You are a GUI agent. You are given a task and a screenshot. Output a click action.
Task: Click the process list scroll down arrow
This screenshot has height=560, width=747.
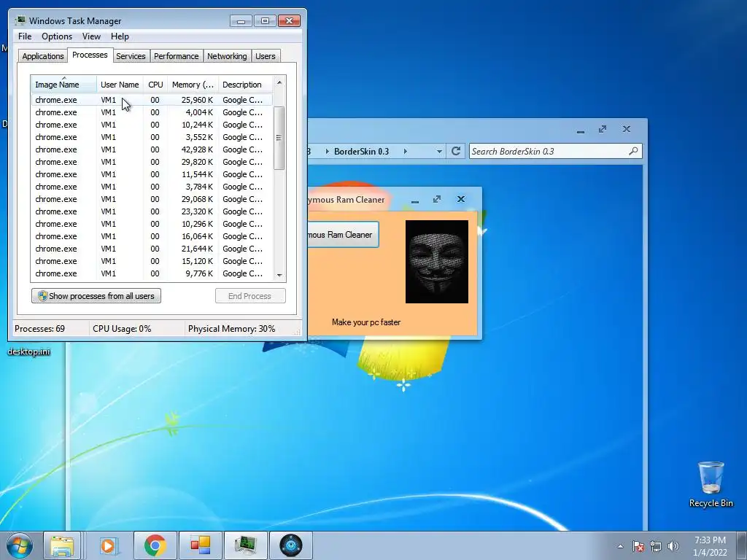[279, 275]
